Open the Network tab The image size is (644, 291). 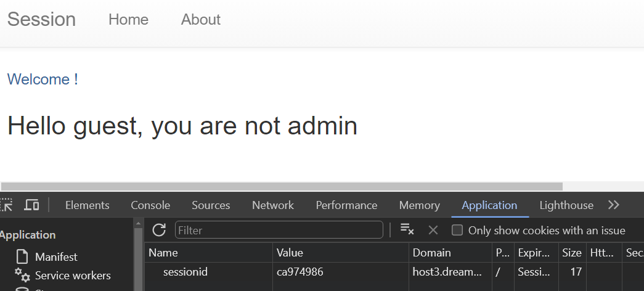click(x=273, y=205)
